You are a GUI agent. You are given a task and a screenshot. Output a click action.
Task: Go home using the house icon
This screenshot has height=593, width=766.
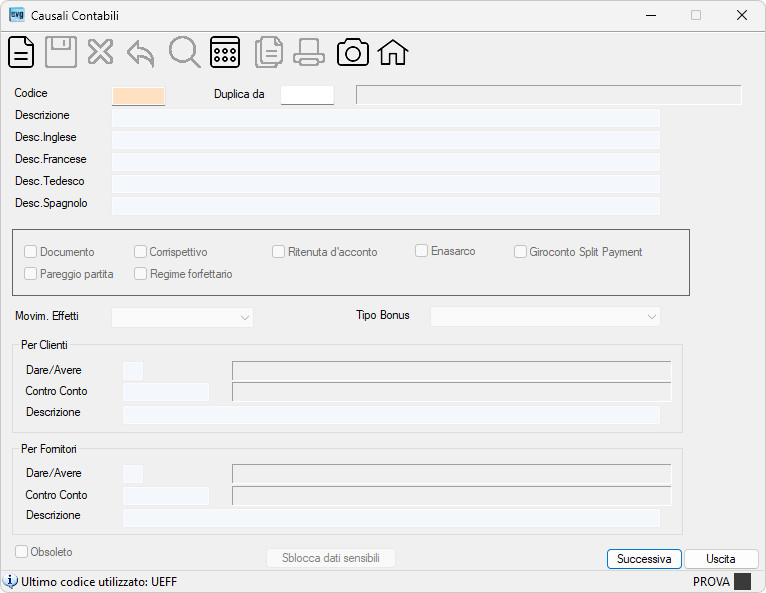pyautogui.click(x=393, y=52)
